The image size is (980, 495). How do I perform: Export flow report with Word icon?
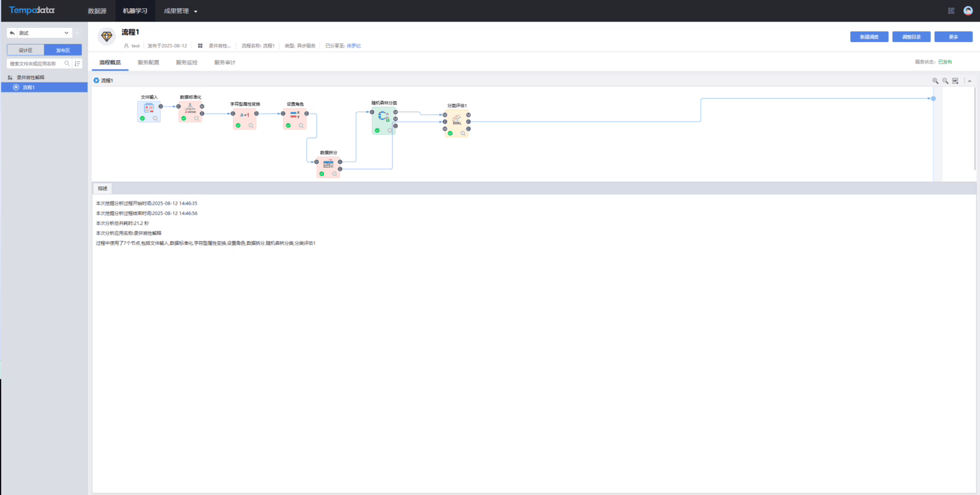955,81
